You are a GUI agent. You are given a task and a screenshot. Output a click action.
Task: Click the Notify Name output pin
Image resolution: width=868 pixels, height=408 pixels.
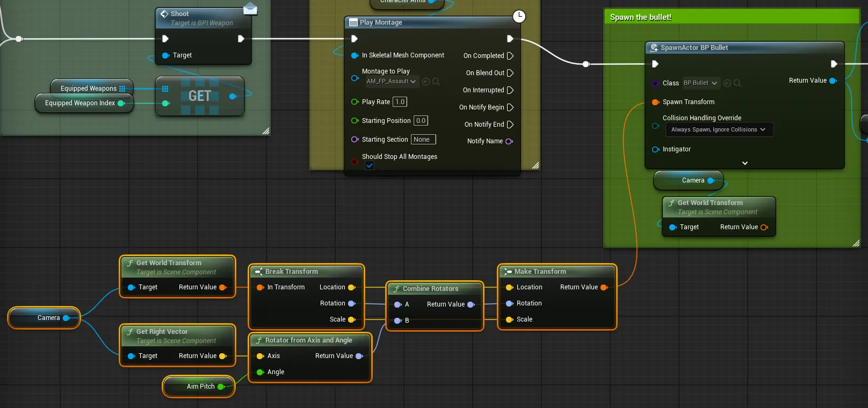tap(509, 141)
